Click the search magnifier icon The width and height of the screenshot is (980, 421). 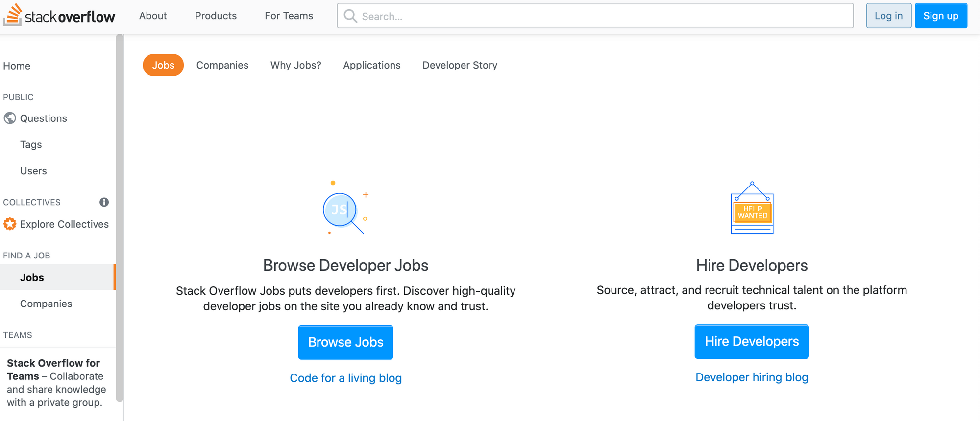tap(350, 16)
